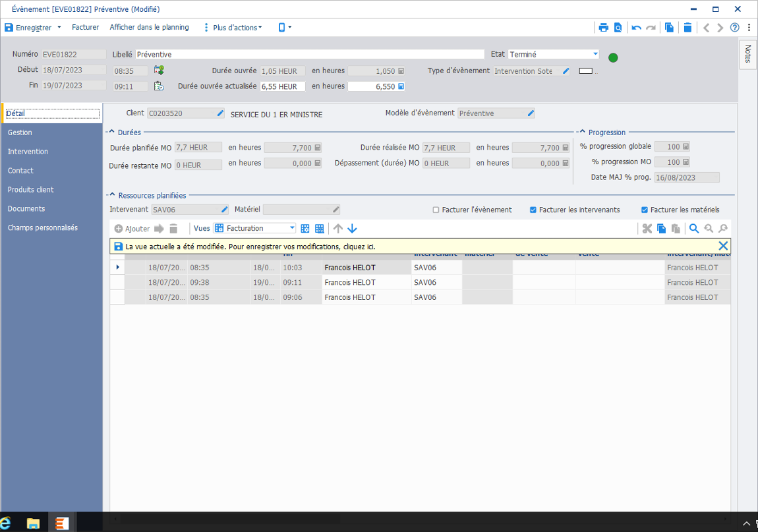
Task: Uncheck Facturer les matériels
Action: [x=644, y=210]
